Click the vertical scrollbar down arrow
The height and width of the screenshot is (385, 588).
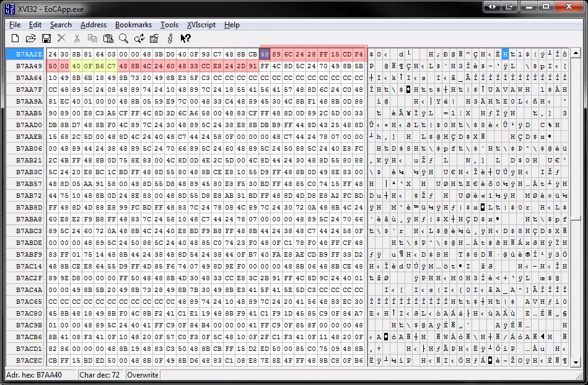pyautogui.click(x=576, y=362)
